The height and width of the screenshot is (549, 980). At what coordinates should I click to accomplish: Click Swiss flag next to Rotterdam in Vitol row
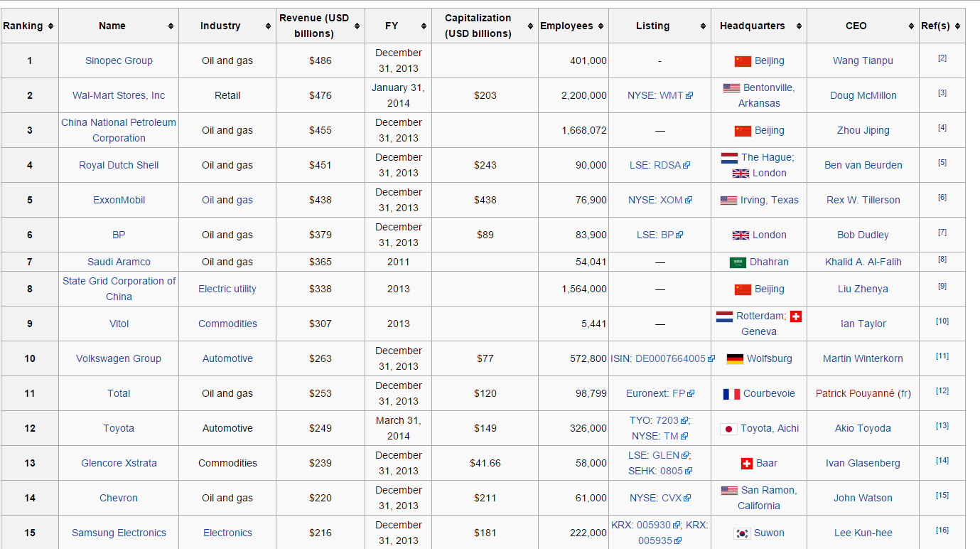[795, 316]
